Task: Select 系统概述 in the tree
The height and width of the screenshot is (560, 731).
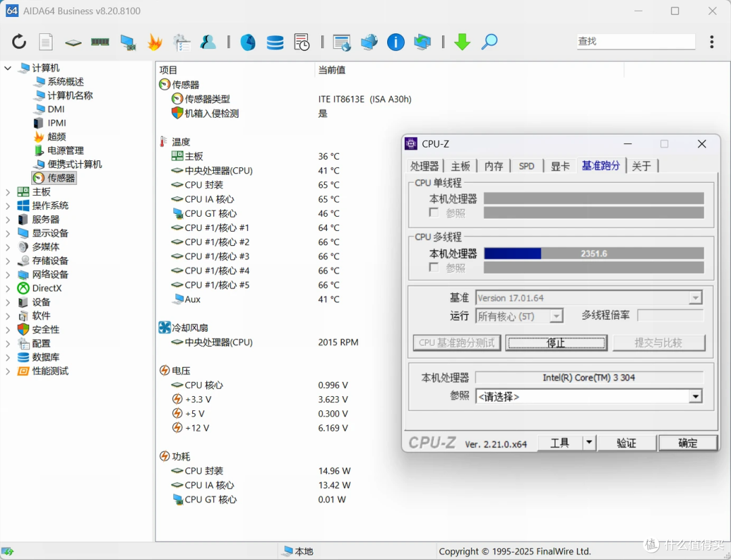Action: [66, 82]
